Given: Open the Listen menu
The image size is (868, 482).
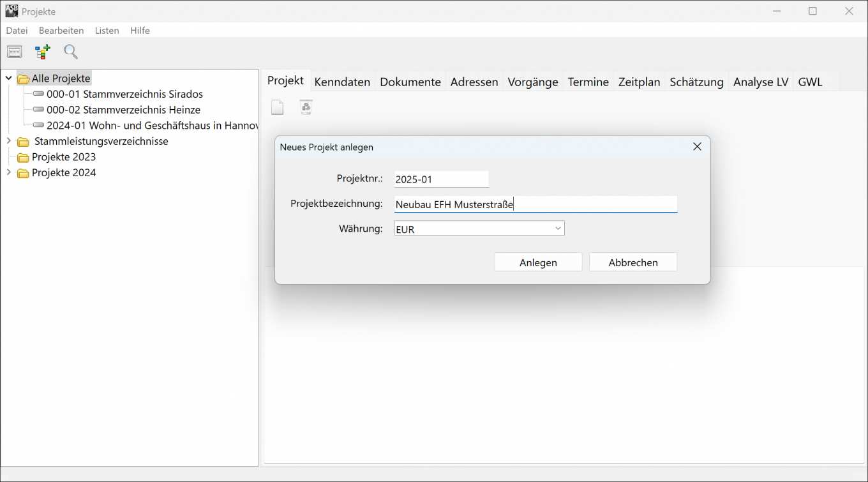Looking at the screenshot, I should coord(107,30).
